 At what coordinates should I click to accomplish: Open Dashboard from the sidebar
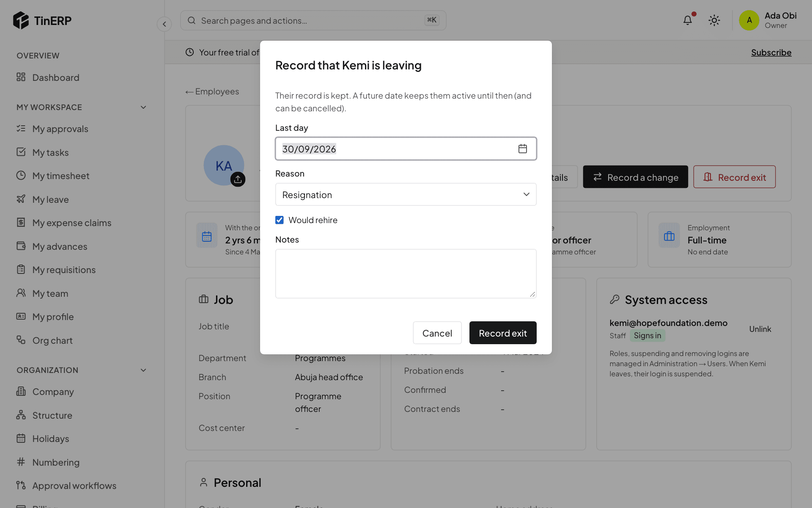(x=56, y=77)
